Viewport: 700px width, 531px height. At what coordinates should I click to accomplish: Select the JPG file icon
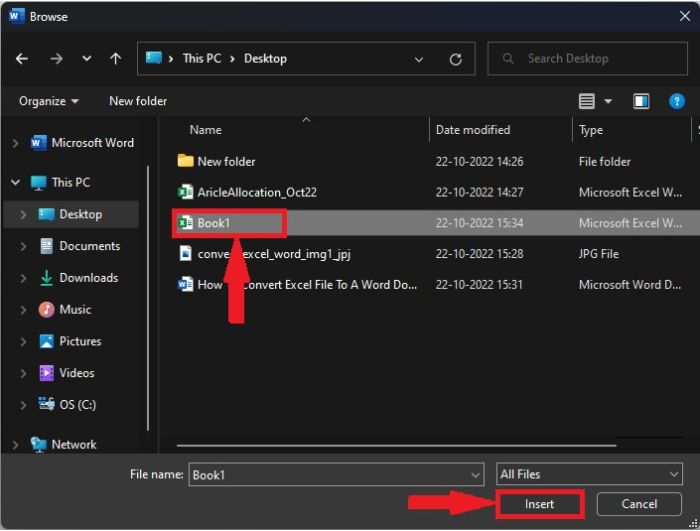[185, 253]
